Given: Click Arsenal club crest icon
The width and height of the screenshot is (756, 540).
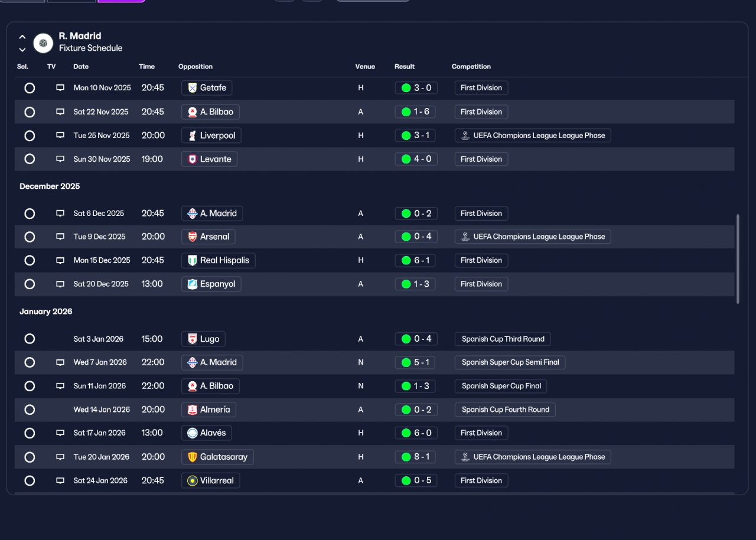Looking at the screenshot, I should 192,237.
